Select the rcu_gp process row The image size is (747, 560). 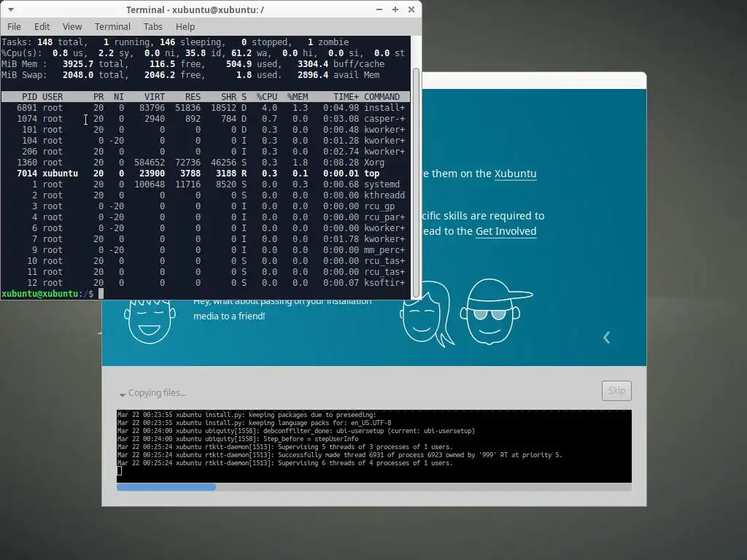pos(205,206)
